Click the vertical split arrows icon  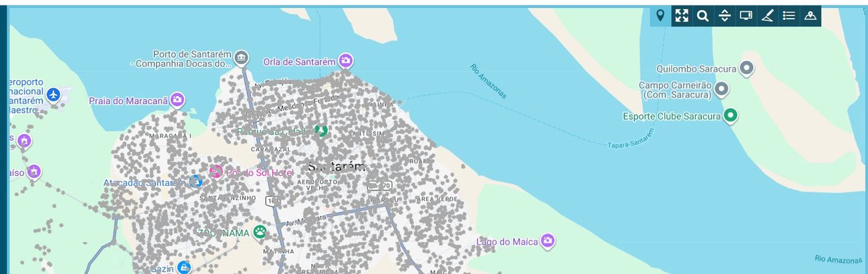click(724, 16)
